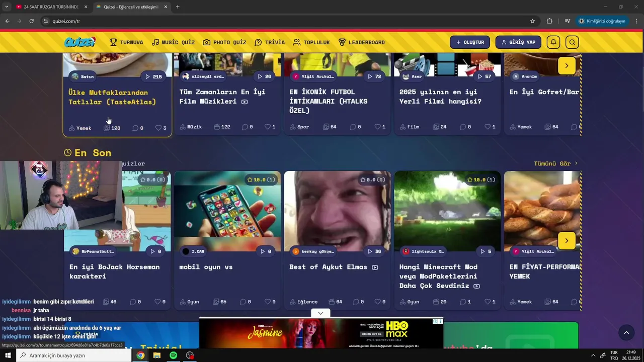Click rating 10.0 on mobil oyun card

[261, 179]
